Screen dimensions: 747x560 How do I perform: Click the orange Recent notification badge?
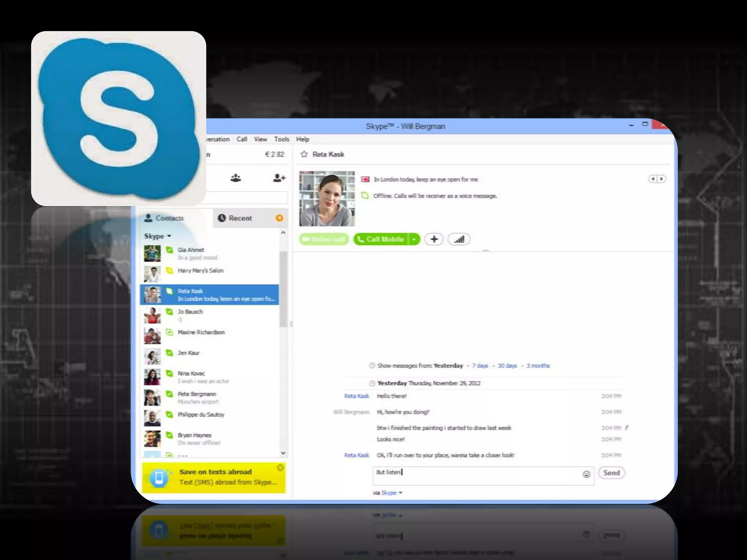pyautogui.click(x=279, y=218)
